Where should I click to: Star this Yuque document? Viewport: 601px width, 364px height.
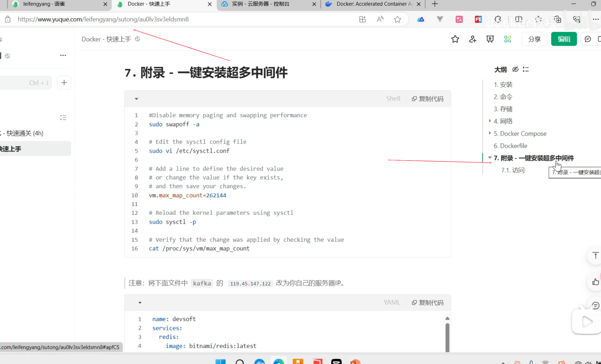click(x=455, y=39)
